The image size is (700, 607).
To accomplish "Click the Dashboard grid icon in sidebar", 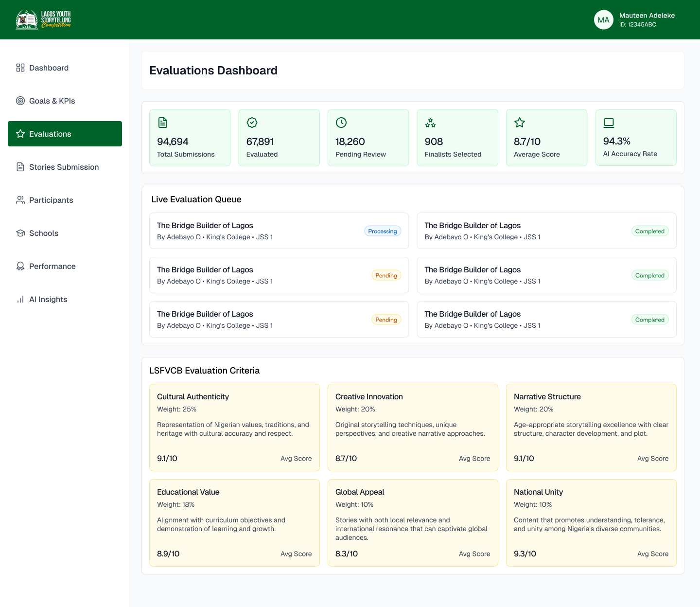I will click(x=20, y=68).
